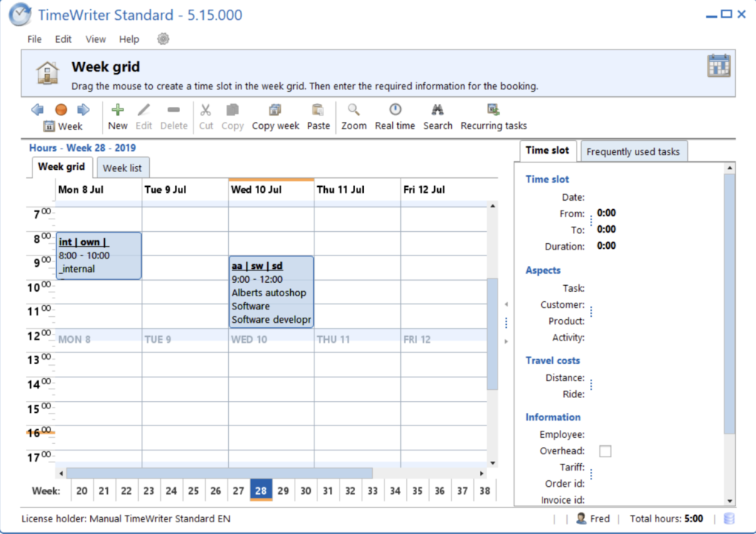Switch to the Week list tab
This screenshot has width=756, height=534.
(123, 168)
